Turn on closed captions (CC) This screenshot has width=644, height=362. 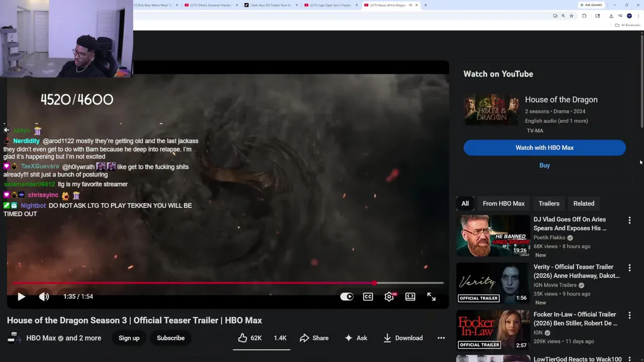point(368,297)
